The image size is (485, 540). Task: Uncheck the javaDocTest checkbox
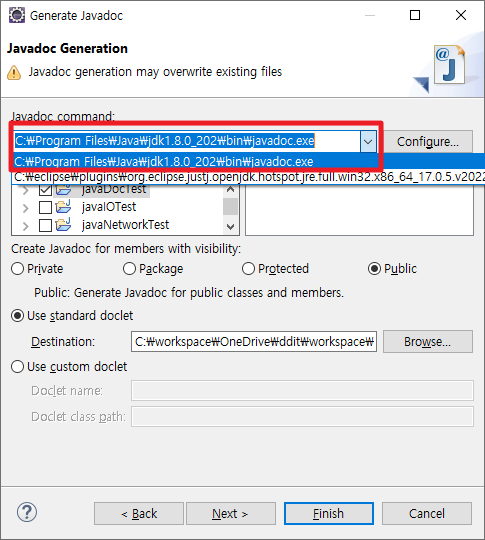click(45, 190)
